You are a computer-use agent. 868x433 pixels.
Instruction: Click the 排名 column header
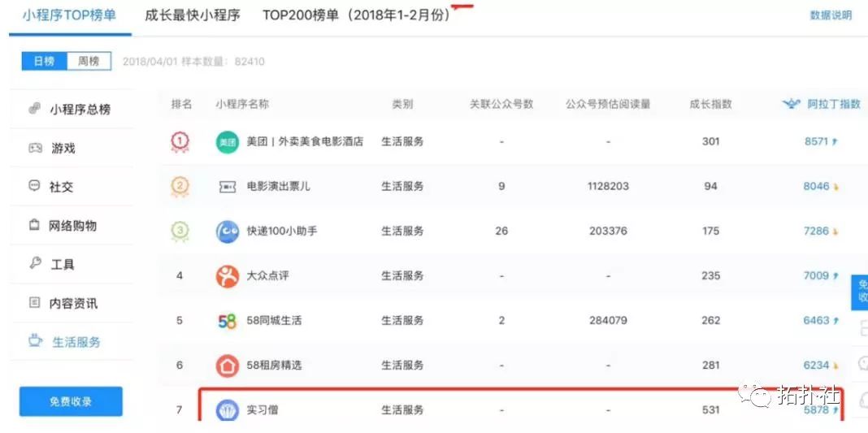coord(181,104)
